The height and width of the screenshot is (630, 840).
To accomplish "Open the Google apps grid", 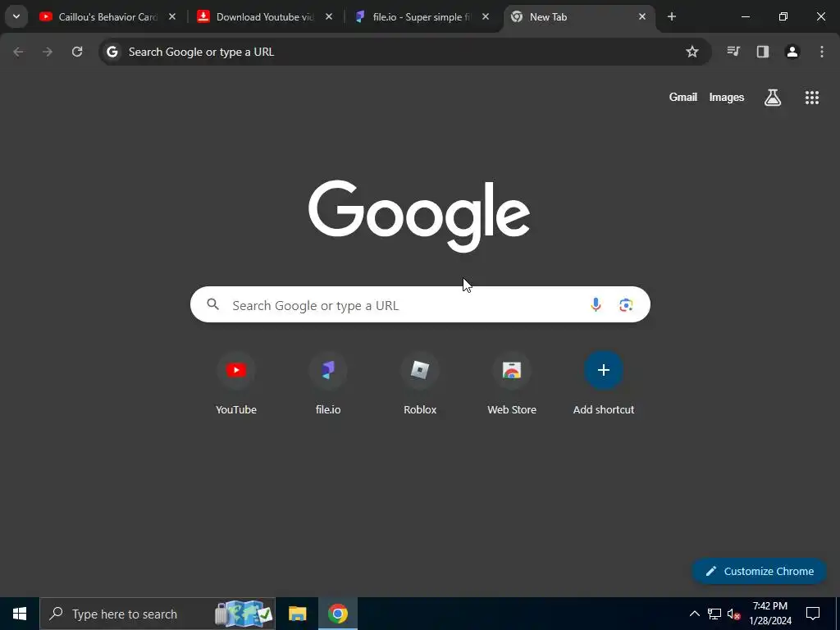I will 811,98.
